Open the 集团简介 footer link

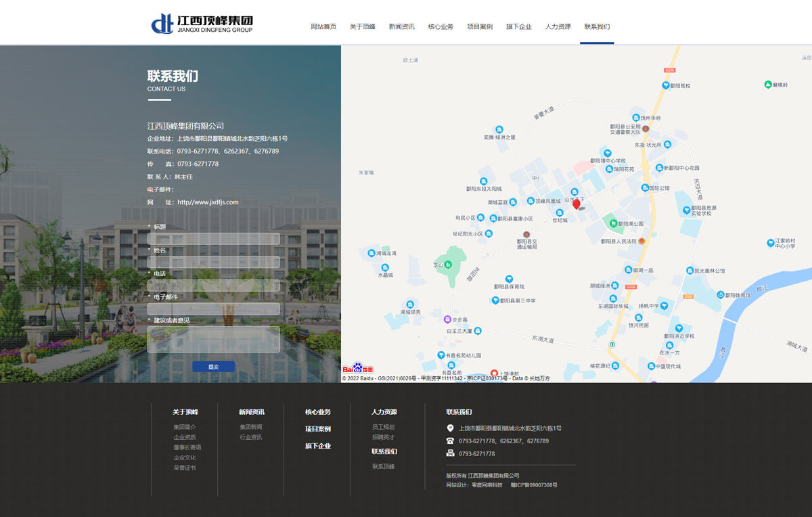pyautogui.click(x=185, y=427)
